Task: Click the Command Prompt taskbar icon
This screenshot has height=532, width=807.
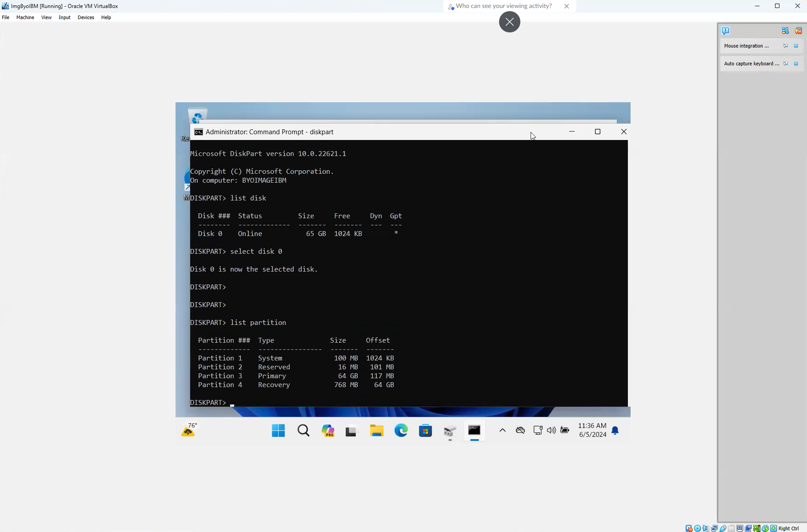Action: [x=474, y=431]
